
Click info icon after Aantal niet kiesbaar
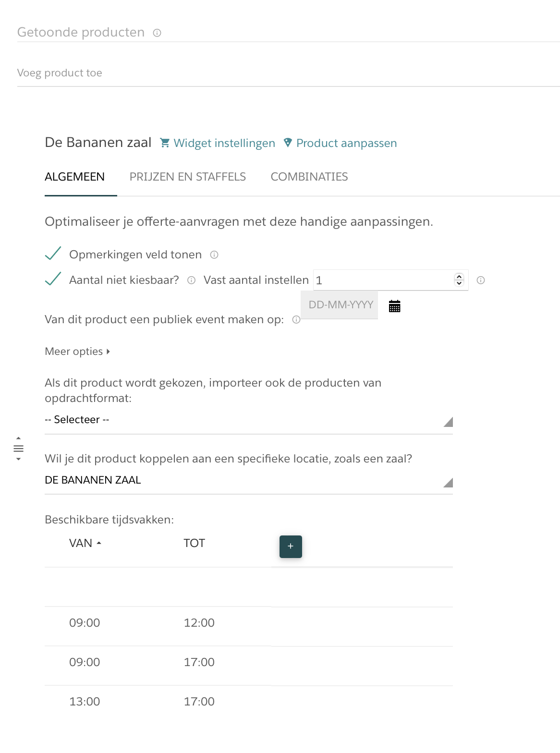click(x=191, y=280)
